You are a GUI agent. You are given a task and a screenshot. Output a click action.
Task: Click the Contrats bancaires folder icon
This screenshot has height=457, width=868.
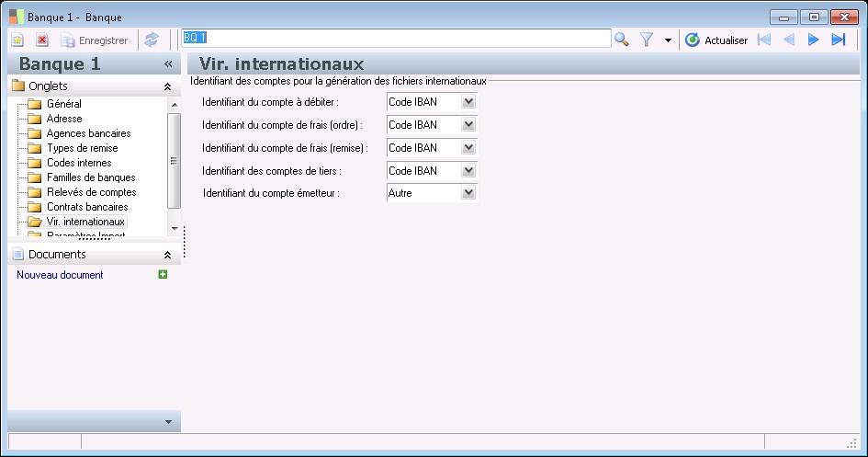click(35, 207)
